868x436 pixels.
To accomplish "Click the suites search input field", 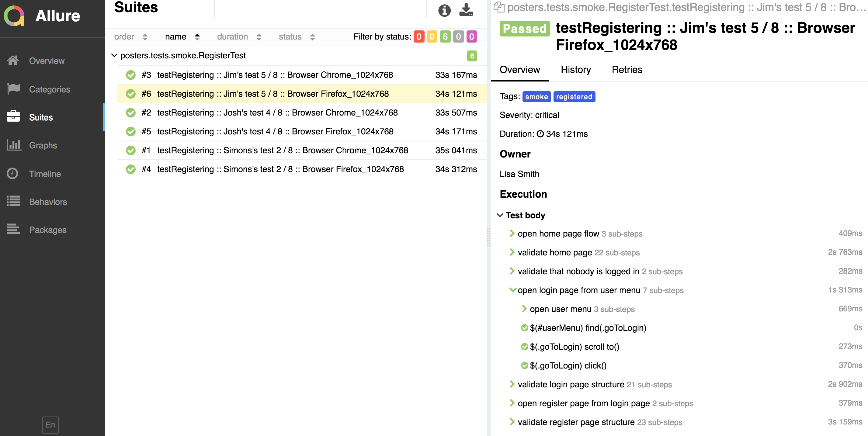I will pyautogui.click(x=320, y=9).
